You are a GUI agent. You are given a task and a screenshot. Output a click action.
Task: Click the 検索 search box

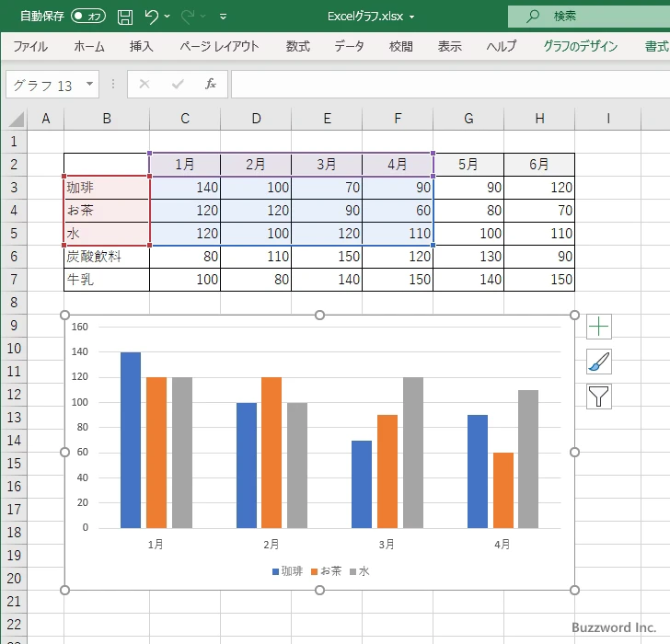589,17
